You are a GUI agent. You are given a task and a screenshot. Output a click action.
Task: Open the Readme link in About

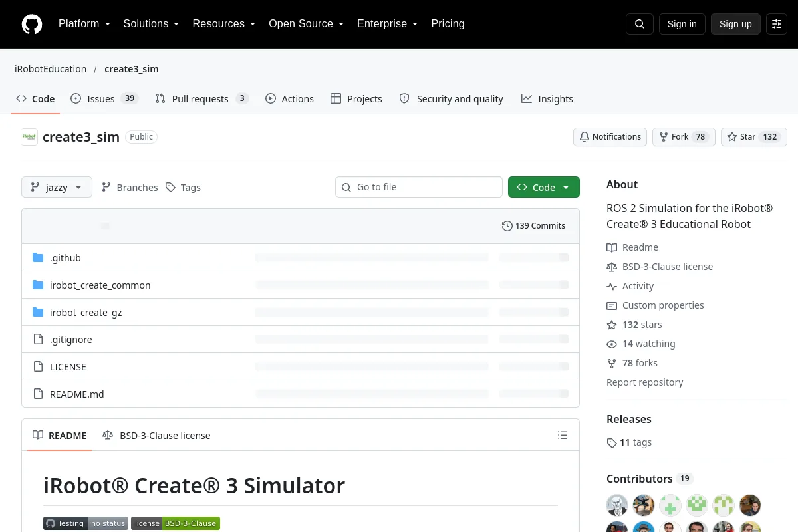[x=632, y=247]
